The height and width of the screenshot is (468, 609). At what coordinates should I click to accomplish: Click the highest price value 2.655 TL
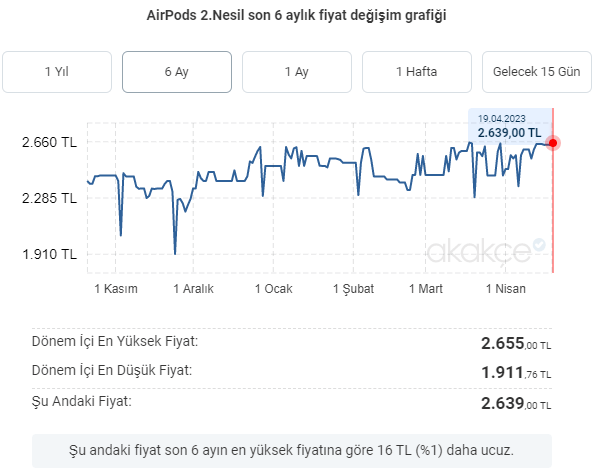[516, 343]
